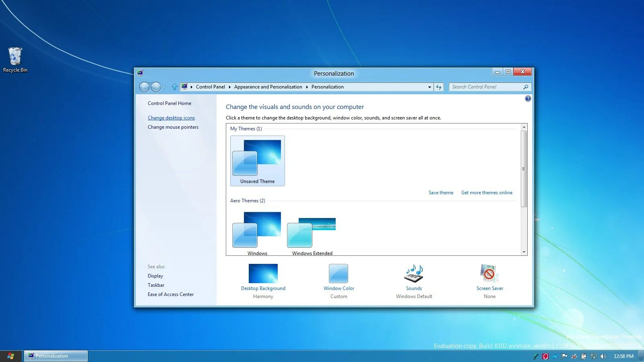Click the Personalization window title bar icon
This screenshot has width=644, height=362.
[140, 73]
